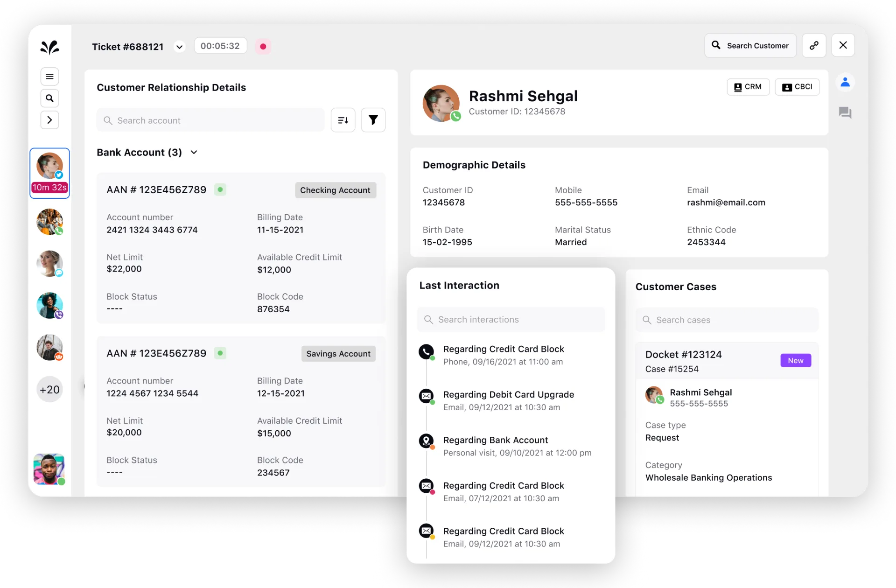Show the +20 more conversations

[x=49, y=390]
